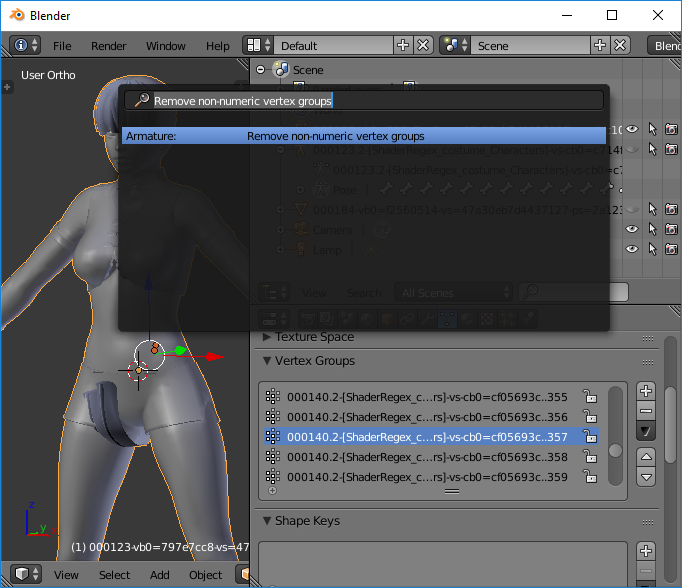Open the File menu

tap(62, 46)
